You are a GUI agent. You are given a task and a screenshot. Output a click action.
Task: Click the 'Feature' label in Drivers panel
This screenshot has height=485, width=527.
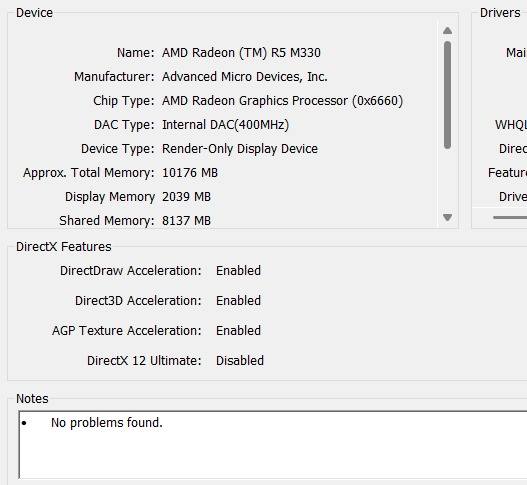click(507, 173)
